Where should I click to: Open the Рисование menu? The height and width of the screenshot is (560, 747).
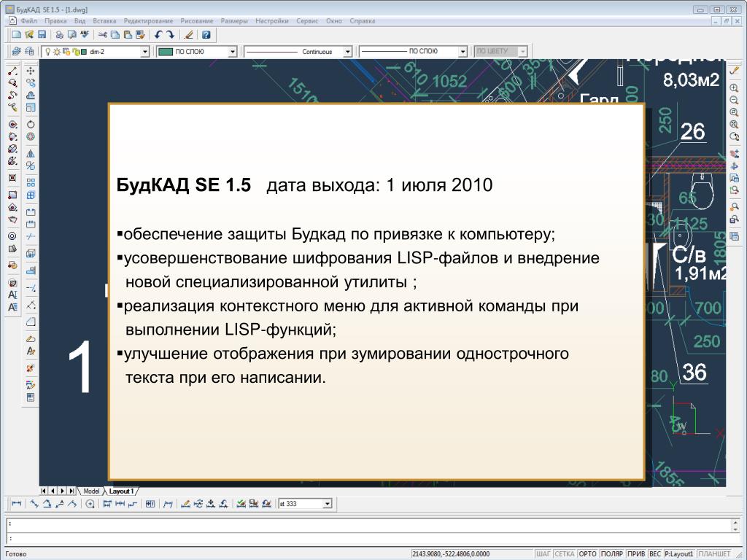pos(197,21)
